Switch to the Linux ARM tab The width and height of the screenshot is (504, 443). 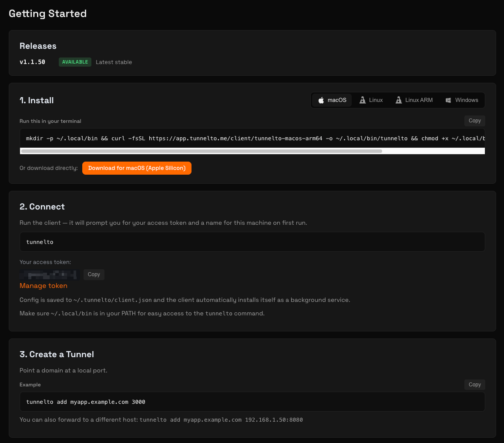[413, 100]
